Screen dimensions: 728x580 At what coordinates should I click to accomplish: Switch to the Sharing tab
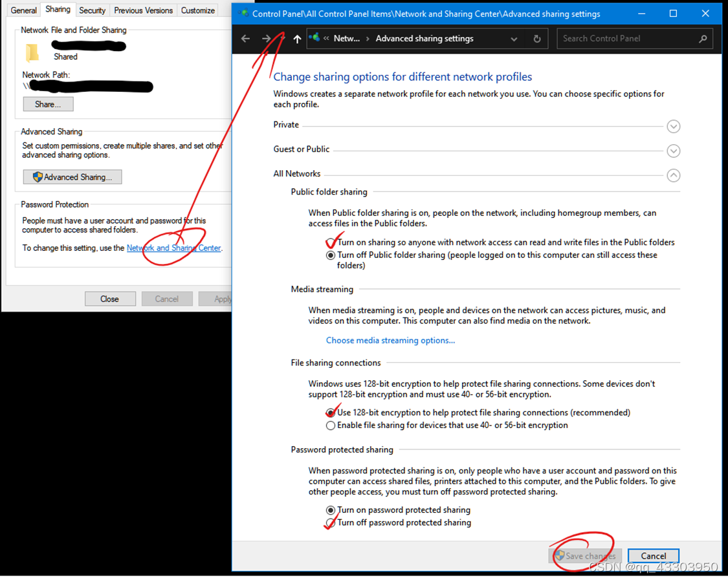pyautogui.click(x=58, y=9)
